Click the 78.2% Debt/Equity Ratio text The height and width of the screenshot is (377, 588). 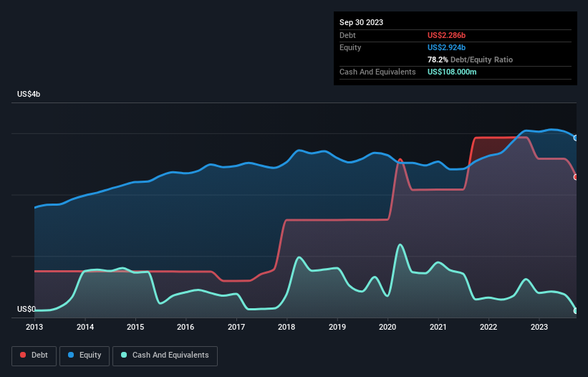pyautogui.click(x=470, y=59)
